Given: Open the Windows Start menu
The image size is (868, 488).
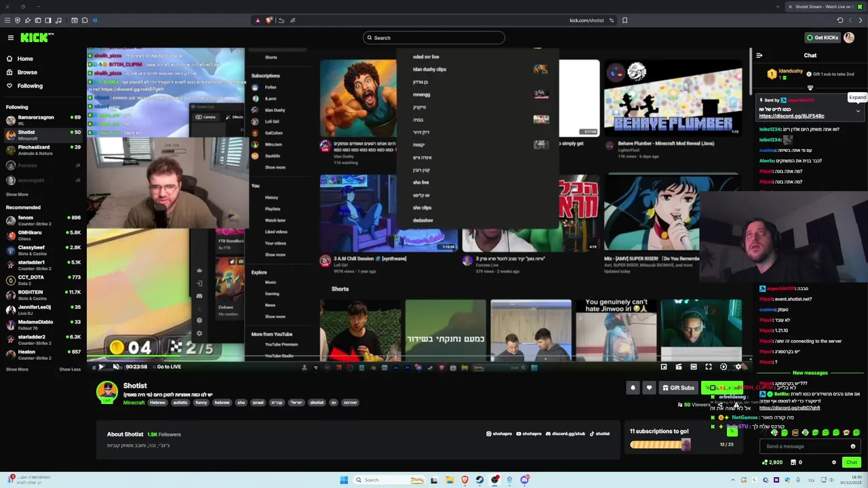Looking at the screenshot, I should [x=344, y=480].
